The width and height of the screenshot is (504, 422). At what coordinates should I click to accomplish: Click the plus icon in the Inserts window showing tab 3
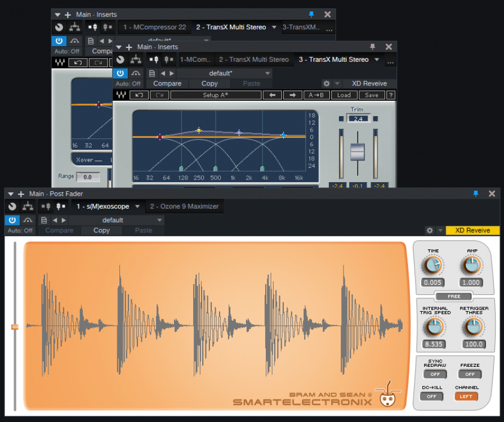129,47
